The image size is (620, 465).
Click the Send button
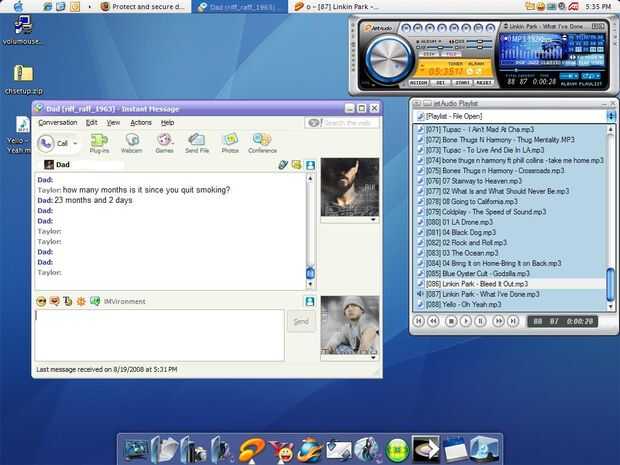click(x=301, y=321)
